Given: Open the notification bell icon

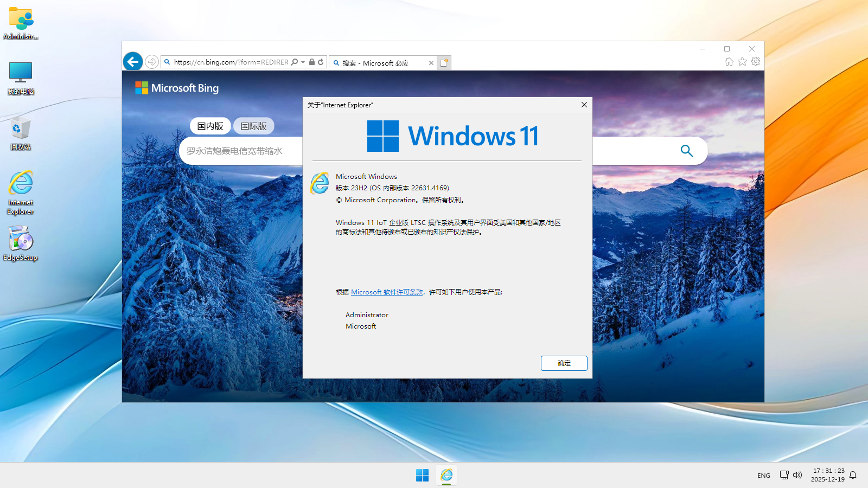Looking at the screenshot, I should [x=853, y=475].
